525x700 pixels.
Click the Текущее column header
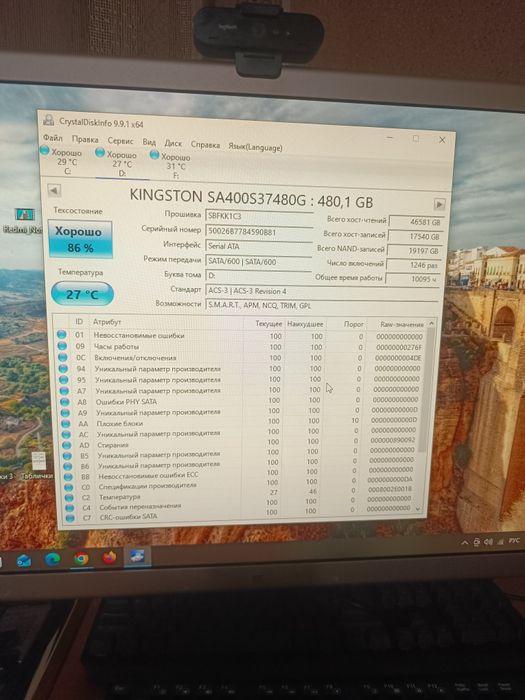point(268,323)
